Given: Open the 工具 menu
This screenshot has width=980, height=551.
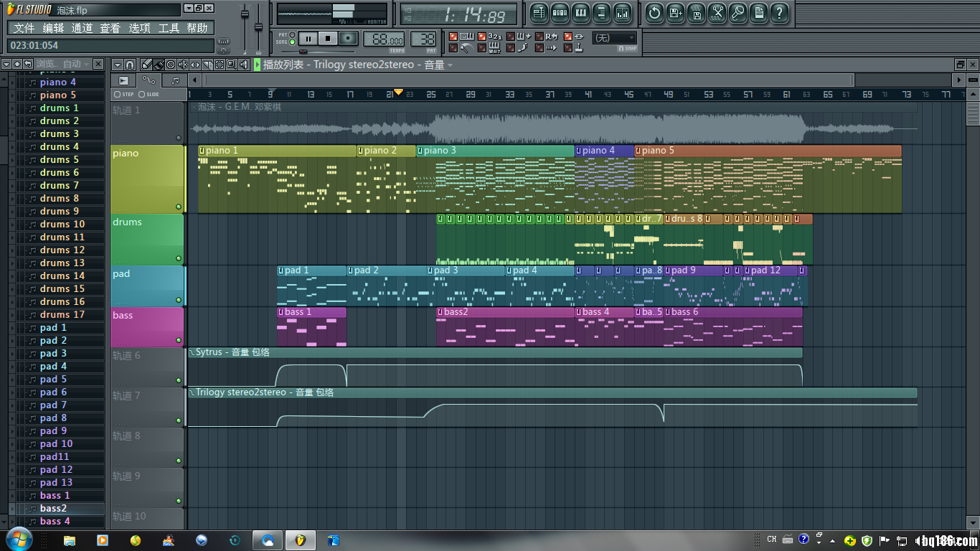Looking at the screenshot, I should (x=169, y=28).
